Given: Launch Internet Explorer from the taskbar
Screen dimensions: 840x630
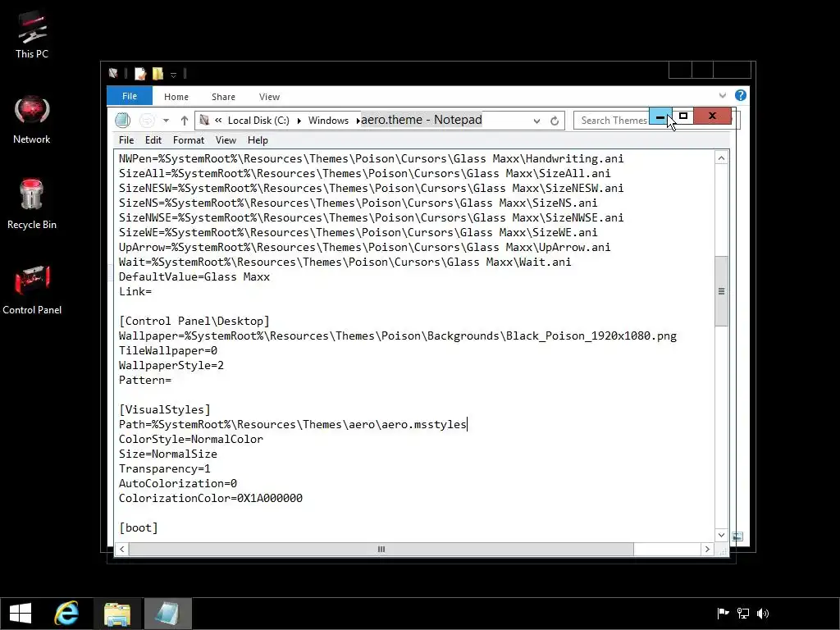Looking at the screenshot, I should click(67, 614).
